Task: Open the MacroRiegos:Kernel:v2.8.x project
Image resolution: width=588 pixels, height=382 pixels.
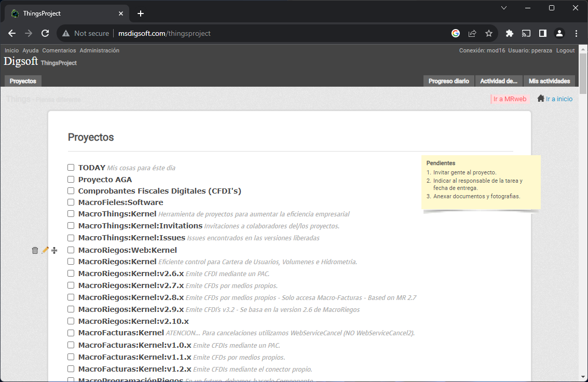Action: (x=131, y=297)
